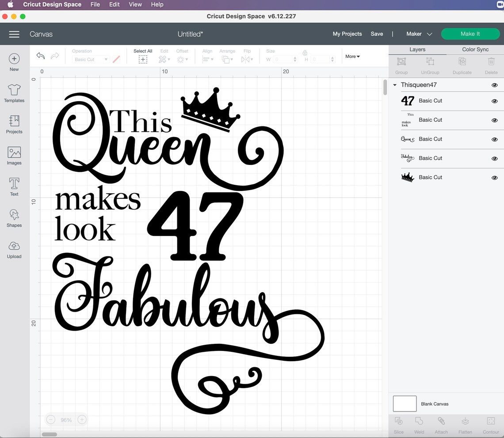Click the Undo arrow in the toolbar
504x438 pixels.
[40, 56]
